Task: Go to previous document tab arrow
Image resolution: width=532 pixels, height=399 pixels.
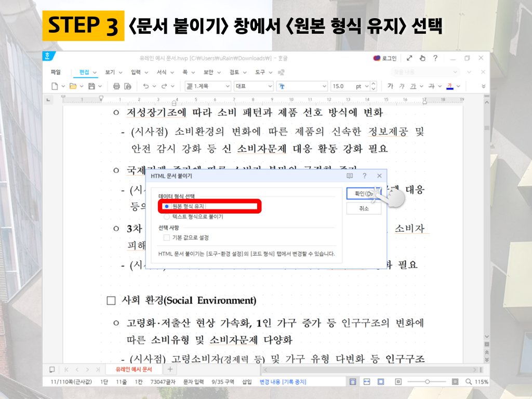Action: [77, 369]
